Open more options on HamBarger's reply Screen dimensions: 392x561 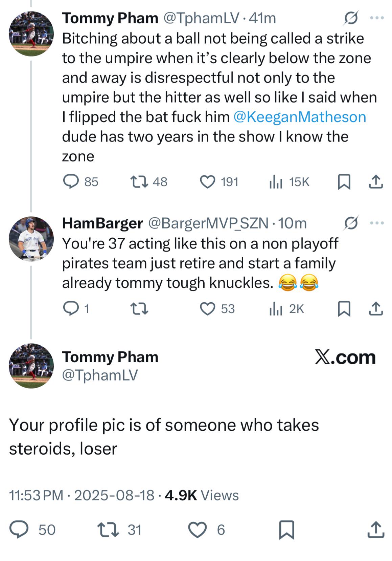pos(377,223)
